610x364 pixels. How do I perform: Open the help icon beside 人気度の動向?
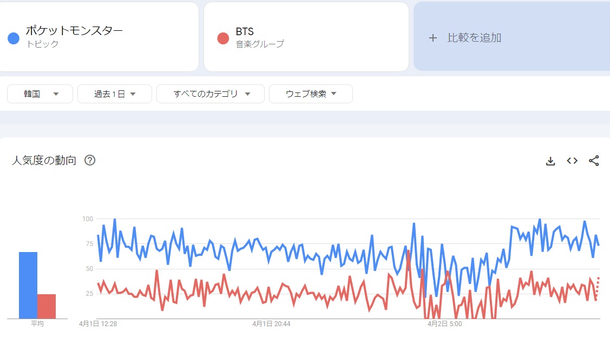(x=90, y=160)
